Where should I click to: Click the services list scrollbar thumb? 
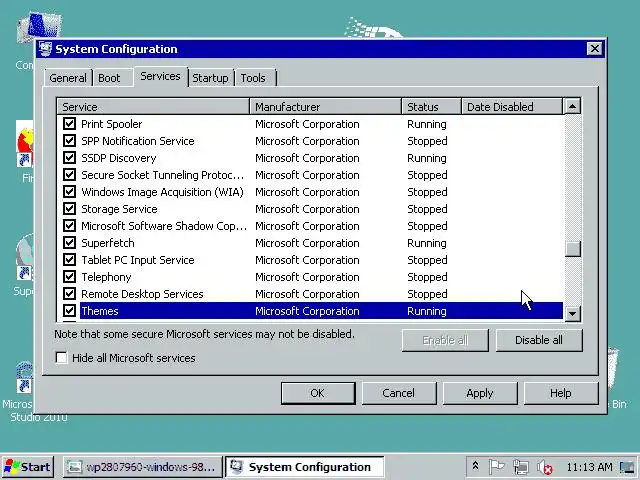pos(572,249)
